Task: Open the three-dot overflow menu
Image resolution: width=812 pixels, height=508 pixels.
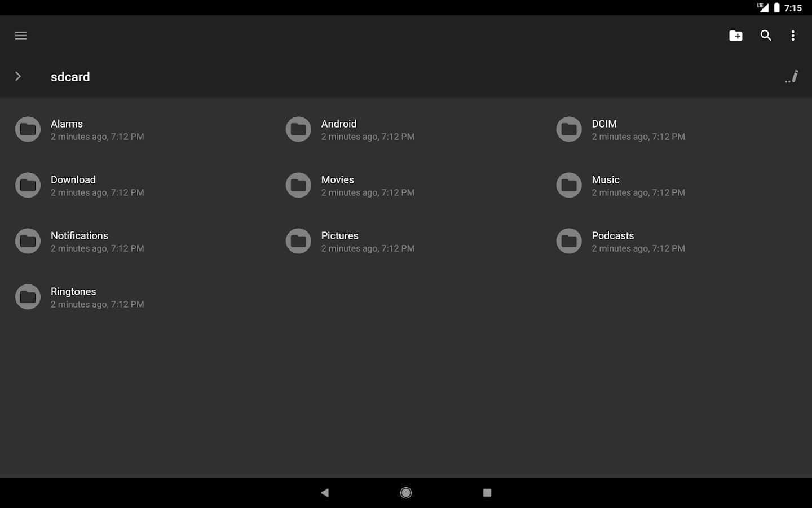Action: pos(793,36)
